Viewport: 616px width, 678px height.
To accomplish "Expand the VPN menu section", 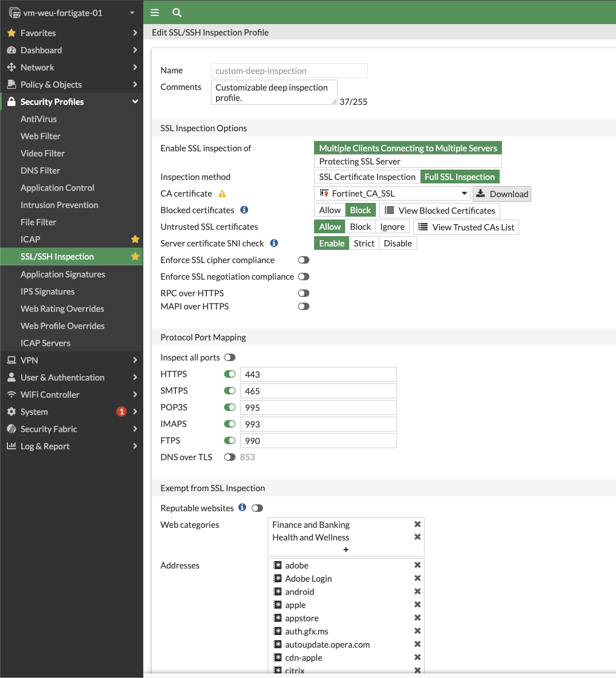I will point(72,360).
